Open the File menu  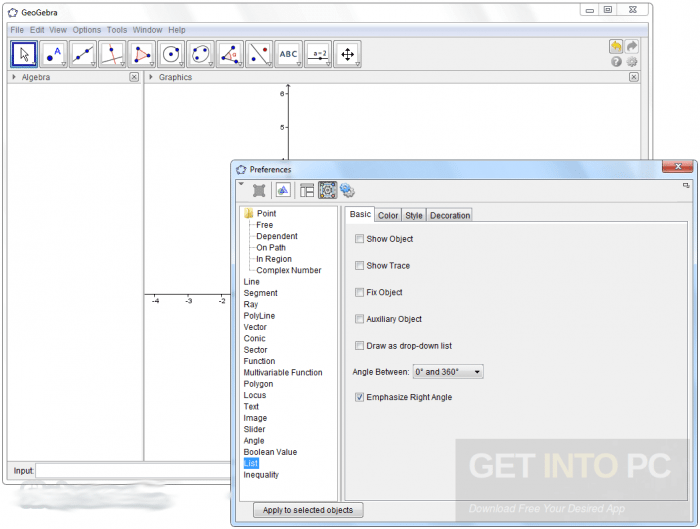(17, 30)
